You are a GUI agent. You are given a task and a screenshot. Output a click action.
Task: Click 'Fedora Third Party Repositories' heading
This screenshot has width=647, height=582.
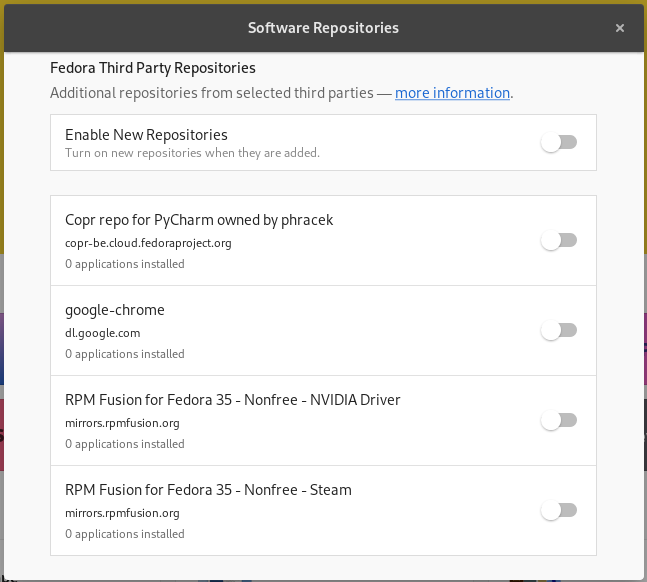[153, 68]
